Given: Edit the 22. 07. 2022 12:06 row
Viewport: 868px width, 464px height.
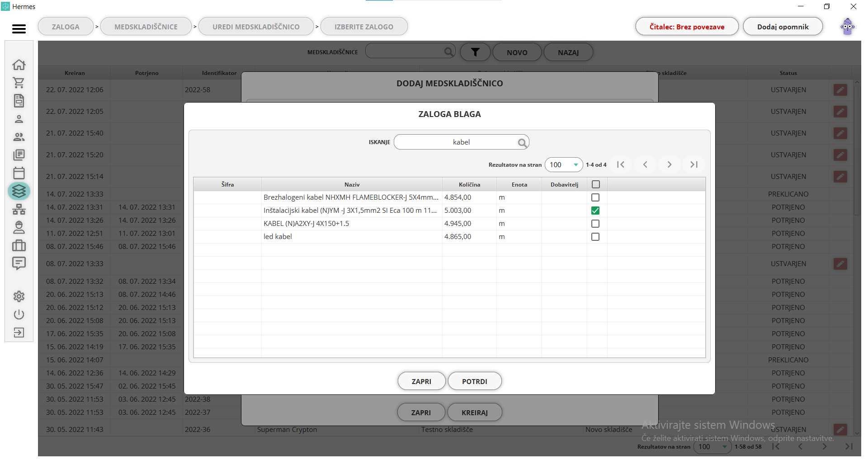Looking at the screenshot, I should tap(840, 90).
